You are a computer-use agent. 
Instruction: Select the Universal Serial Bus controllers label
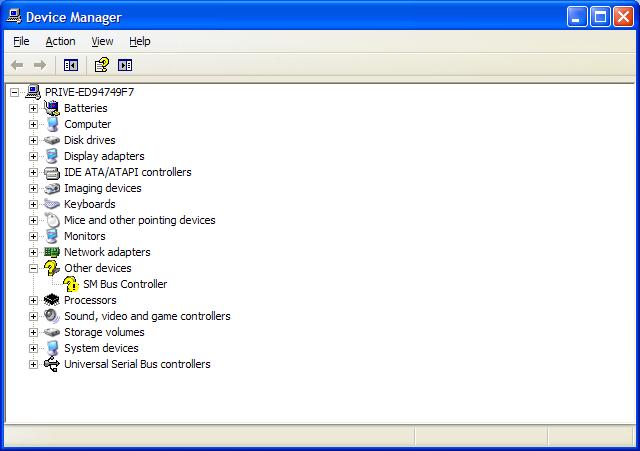[x=137, y=364]
